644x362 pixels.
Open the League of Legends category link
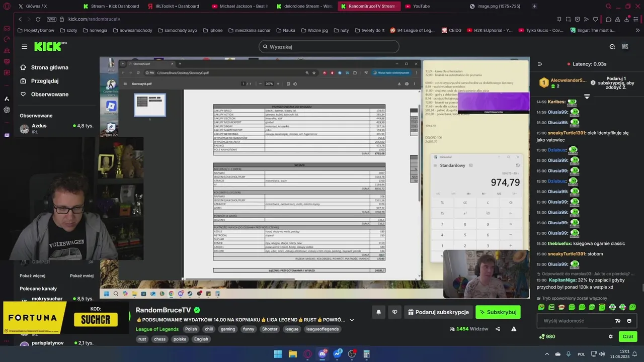[x=157, y=329]
